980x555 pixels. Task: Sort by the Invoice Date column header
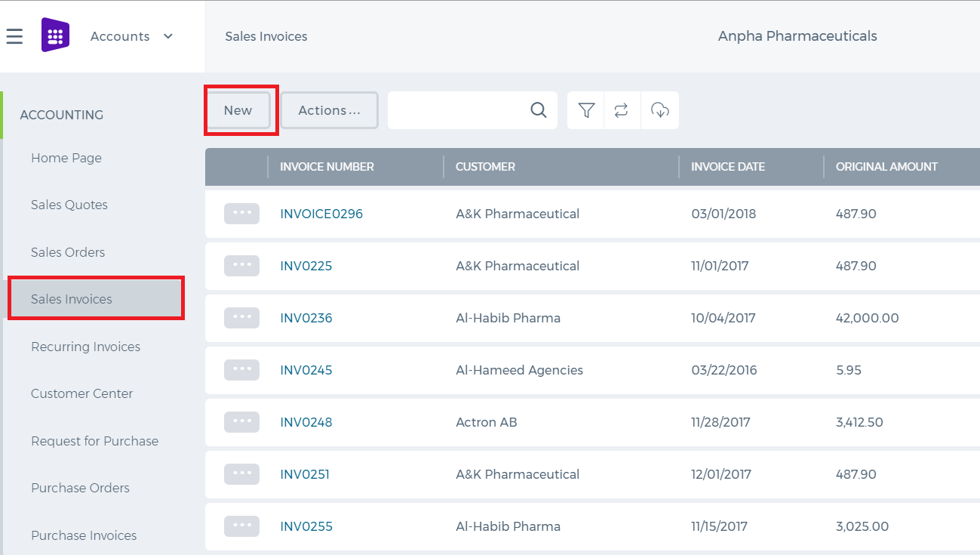(x=728, y=167)
